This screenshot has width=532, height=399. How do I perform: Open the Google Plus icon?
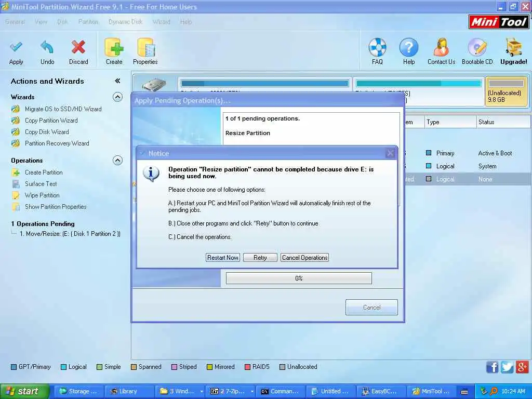(x=522, y=367)
